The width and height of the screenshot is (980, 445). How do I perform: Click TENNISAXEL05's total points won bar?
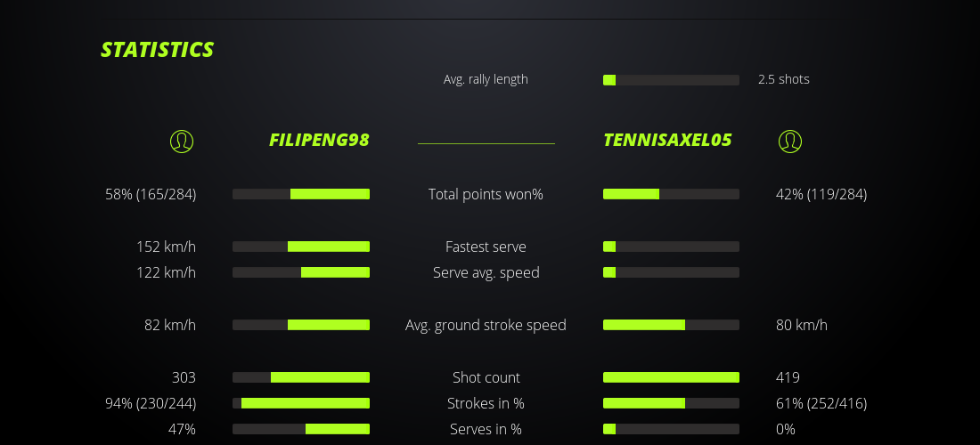[x=671, y=194]
